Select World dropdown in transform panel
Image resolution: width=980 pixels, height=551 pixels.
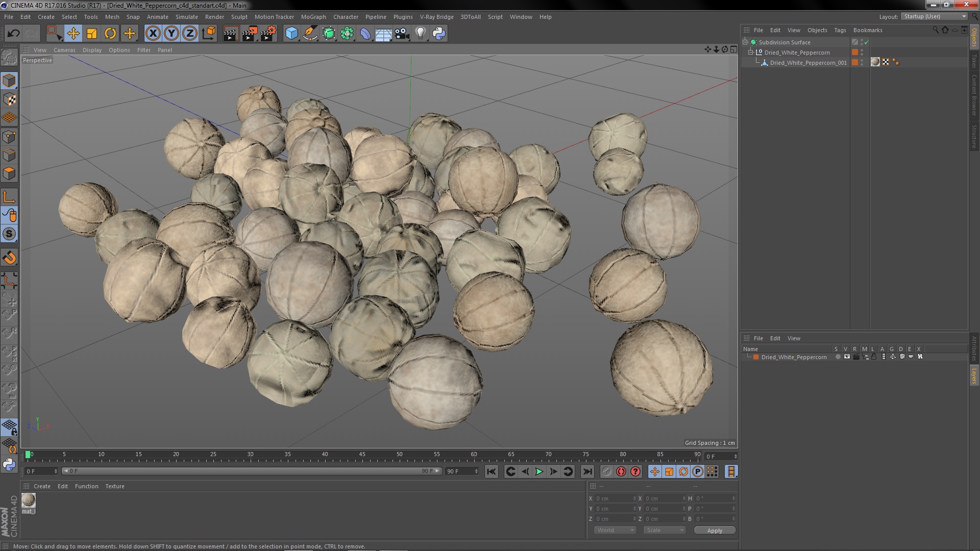tap(614, 530)
